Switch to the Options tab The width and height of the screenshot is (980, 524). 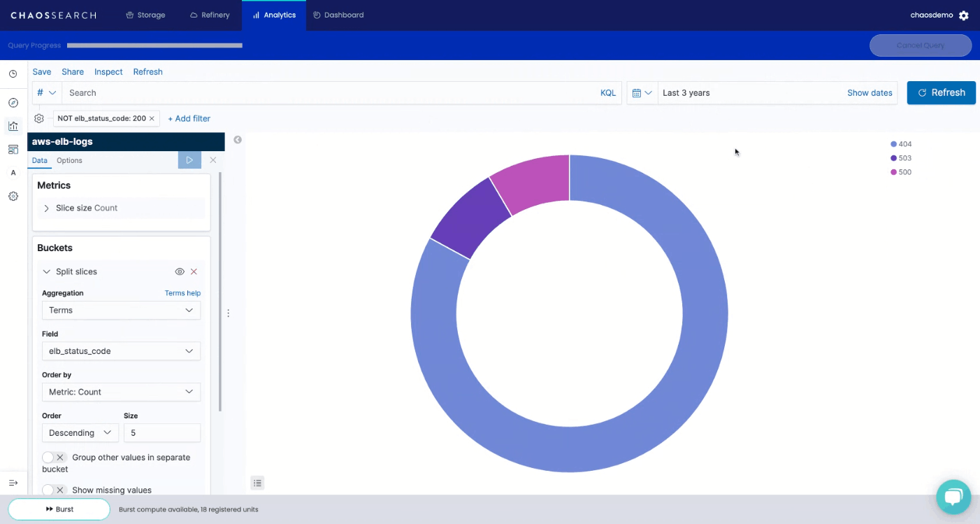pyautogui.click(x=69, y=160)
